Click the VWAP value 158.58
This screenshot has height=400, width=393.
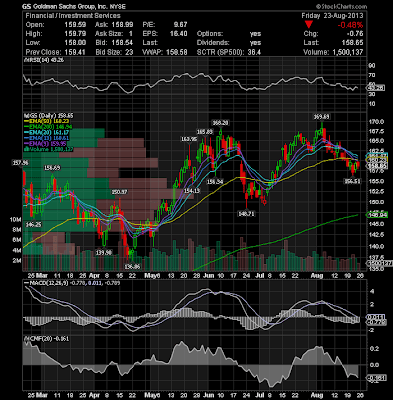click(x=176, y=52)
